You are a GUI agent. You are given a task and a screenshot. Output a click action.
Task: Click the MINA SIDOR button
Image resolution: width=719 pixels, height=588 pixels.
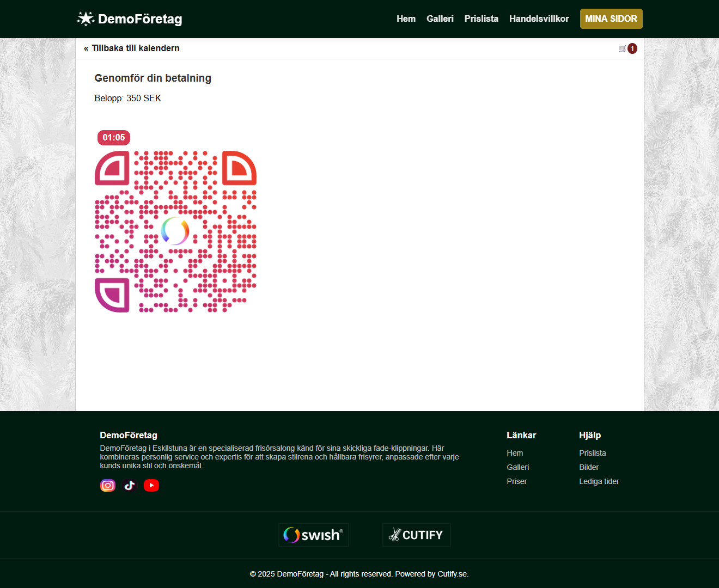pos(611,19)
